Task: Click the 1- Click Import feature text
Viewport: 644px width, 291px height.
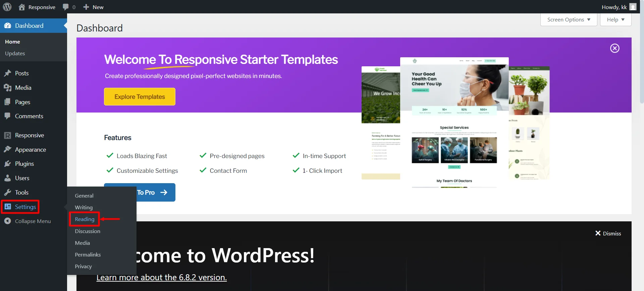Action: click(322, 171)
